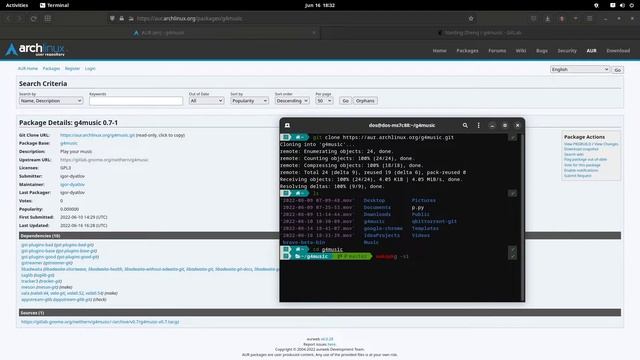Open the Sort order Descending dropdown
Image resolution: width=640 pixels, height=360 pixels.
click(292, 100)
